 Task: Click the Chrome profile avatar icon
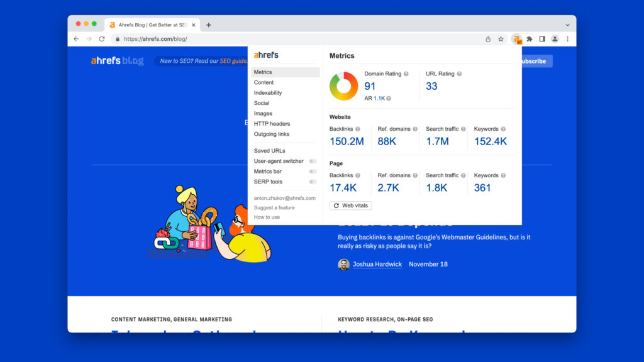pyautogui.click(x=555, y=39)
